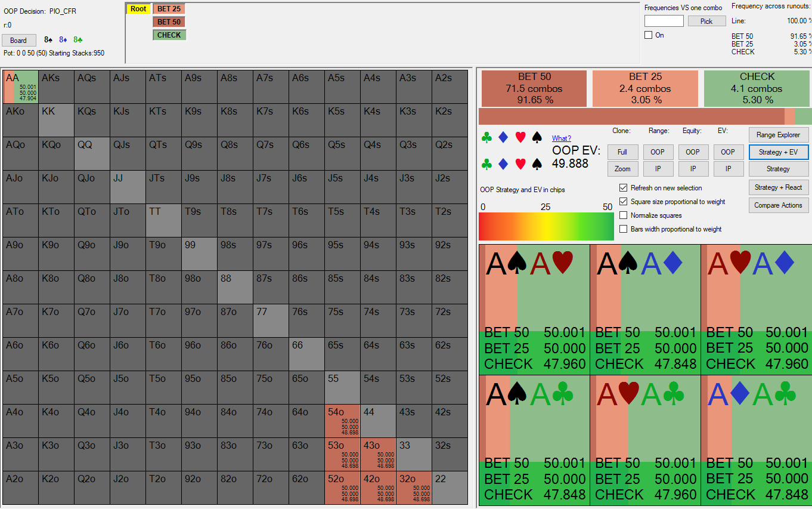Screen dimensions: 812x509
Task: Switch to Strategy + React view
Action: [x=779, y=187]
